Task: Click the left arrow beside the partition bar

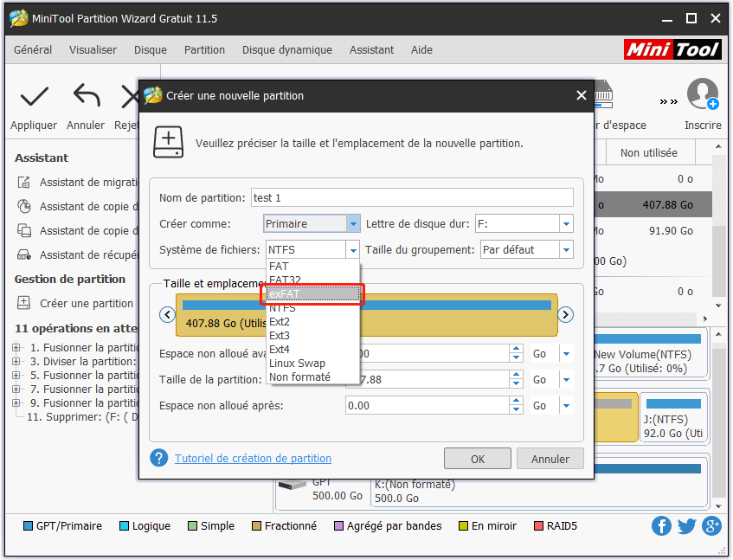Action: coord(167,314)
